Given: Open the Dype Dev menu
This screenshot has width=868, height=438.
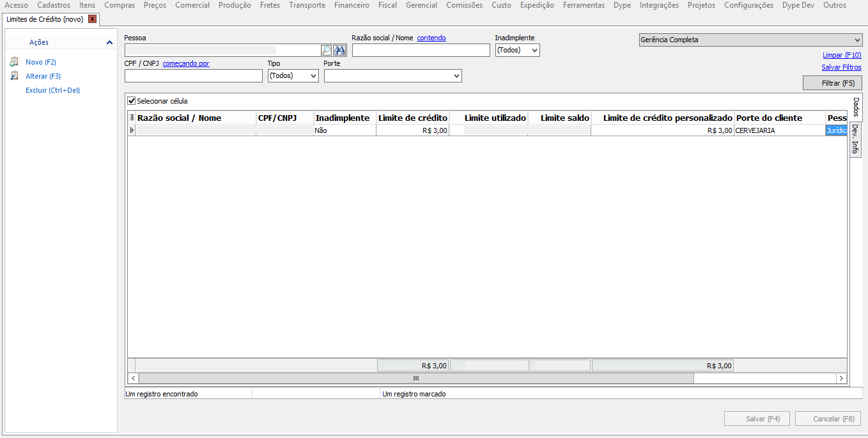Looking at the screenshot, I should tap(798, 5).
